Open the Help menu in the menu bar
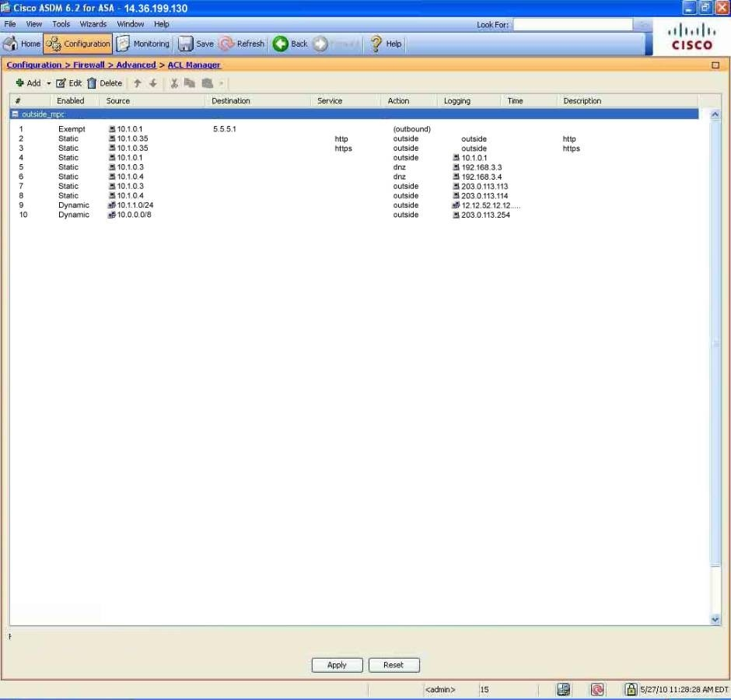731x700 pixels. click(161, 24)
